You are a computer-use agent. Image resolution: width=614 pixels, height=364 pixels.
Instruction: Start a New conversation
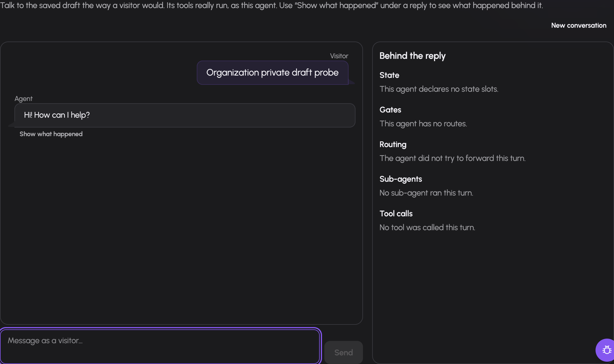tap(579, 25)
